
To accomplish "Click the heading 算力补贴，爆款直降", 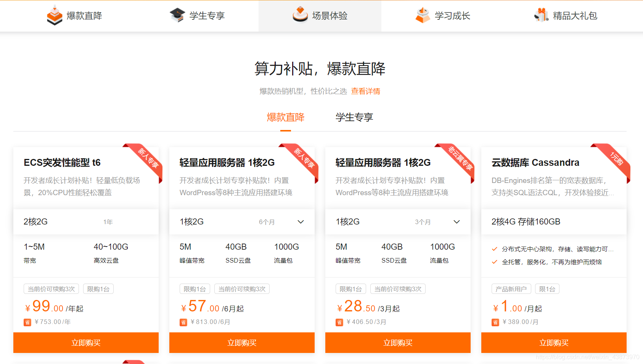I will pos(320,69).
